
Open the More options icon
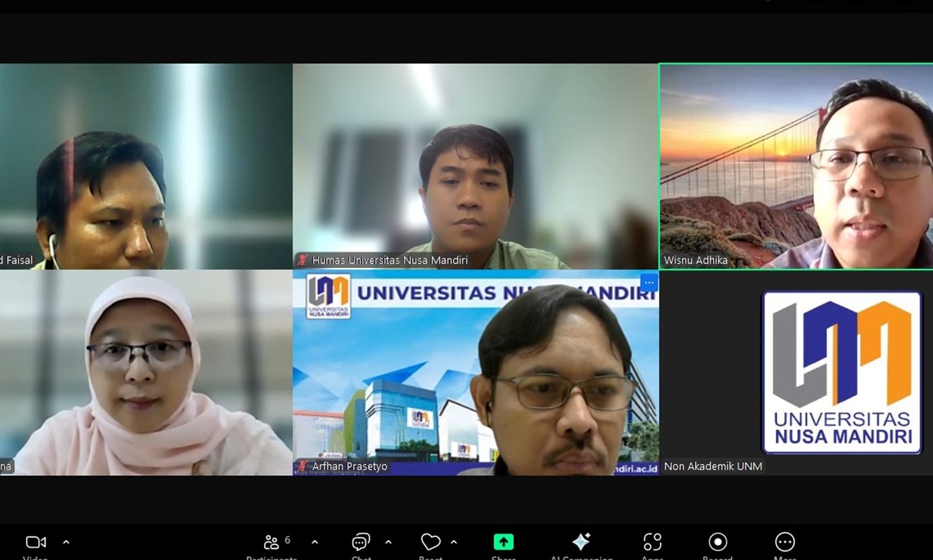coord(785,542)
